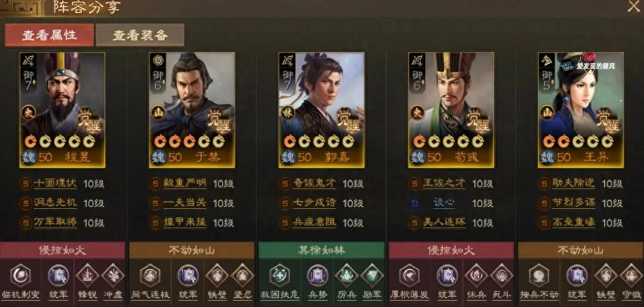Open 程昱 general portrait card
644x307 pixels.
pos(62,109)
